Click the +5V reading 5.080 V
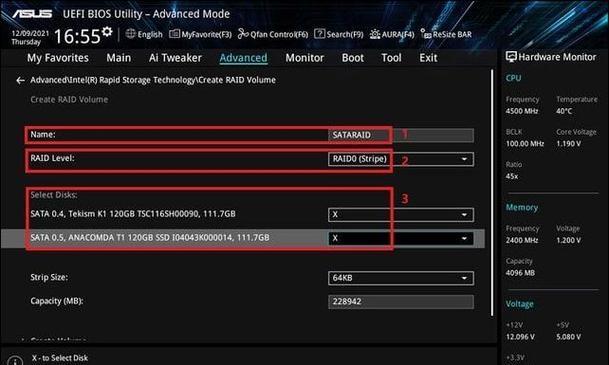 pos(569,337)
